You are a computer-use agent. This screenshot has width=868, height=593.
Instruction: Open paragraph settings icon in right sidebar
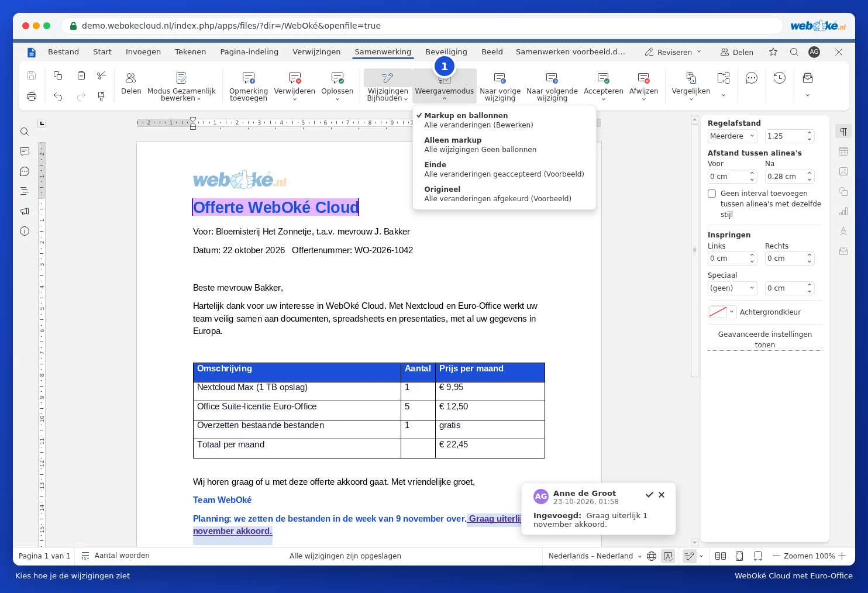point(843,132)
